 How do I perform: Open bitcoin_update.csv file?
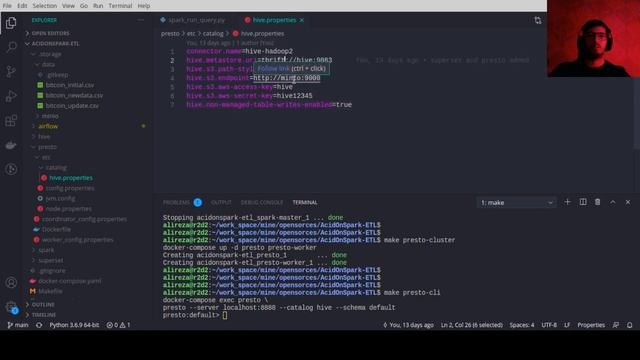click(x=72, y=105)
